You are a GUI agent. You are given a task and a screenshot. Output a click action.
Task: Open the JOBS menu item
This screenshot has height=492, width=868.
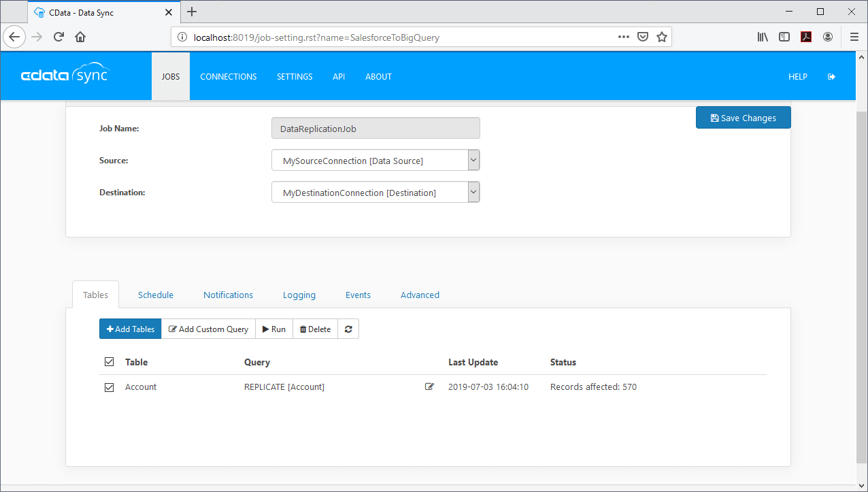click(x=171, y=76)
